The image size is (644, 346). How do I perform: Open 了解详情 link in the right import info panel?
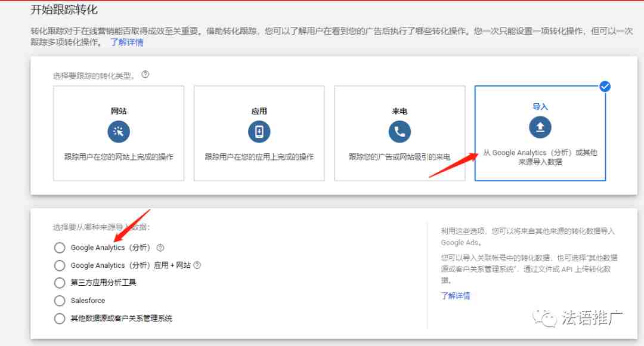click(x=456, y=295)
